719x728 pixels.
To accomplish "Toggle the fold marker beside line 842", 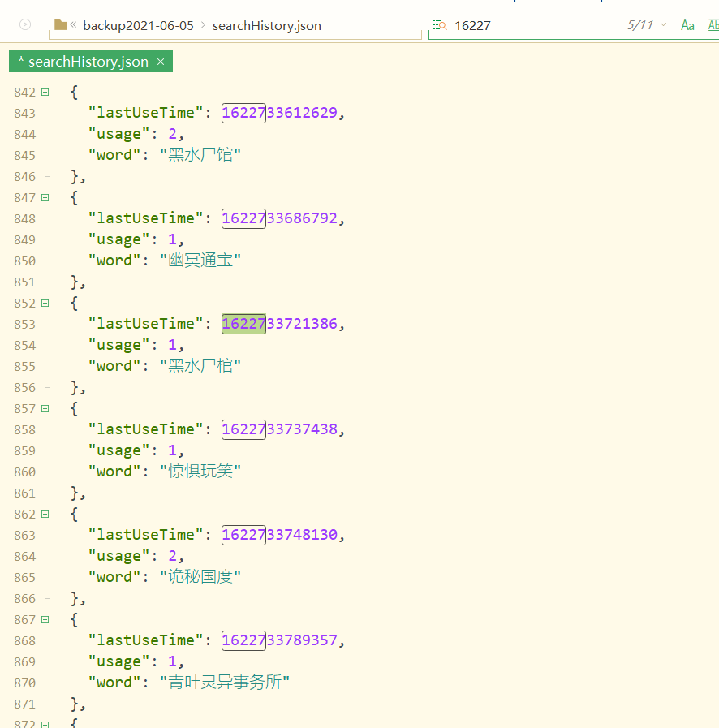I will point(45,91).
